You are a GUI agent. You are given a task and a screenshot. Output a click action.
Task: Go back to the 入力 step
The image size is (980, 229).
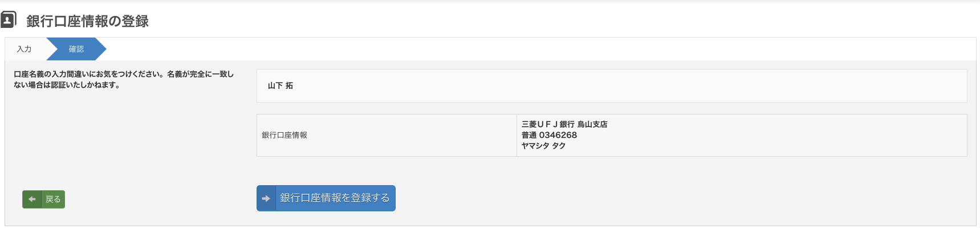pyautogui.click(x=24, y=49)
